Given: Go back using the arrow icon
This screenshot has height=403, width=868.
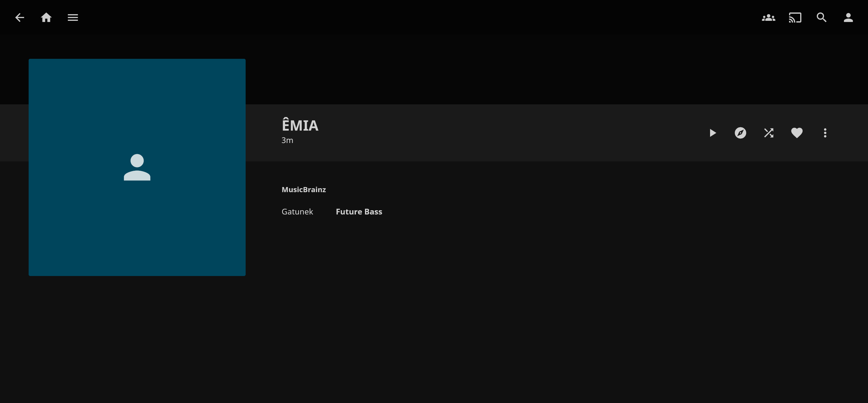Looking at the screenshot, I should (x=20, y=17).
